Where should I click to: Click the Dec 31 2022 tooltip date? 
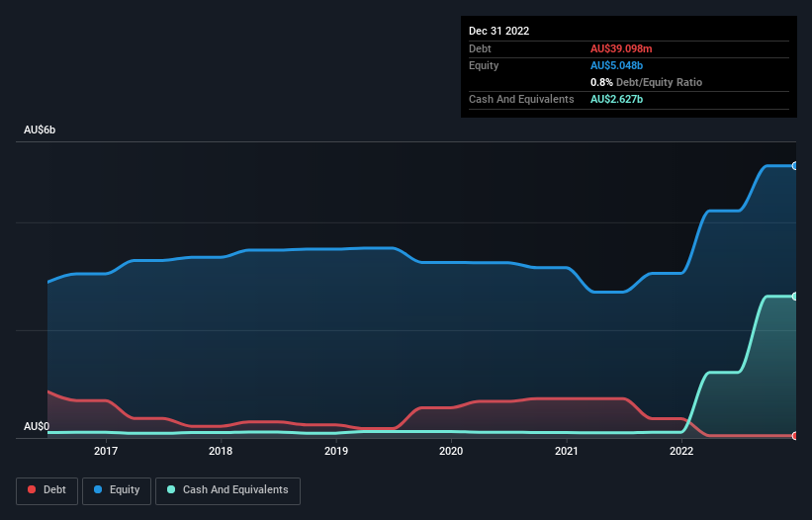click(499, 31)
